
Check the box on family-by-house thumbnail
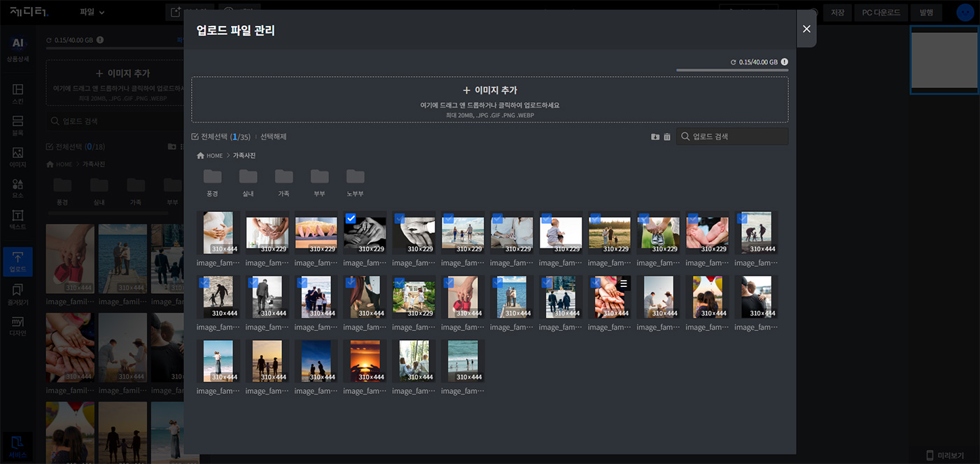(400, 283)
